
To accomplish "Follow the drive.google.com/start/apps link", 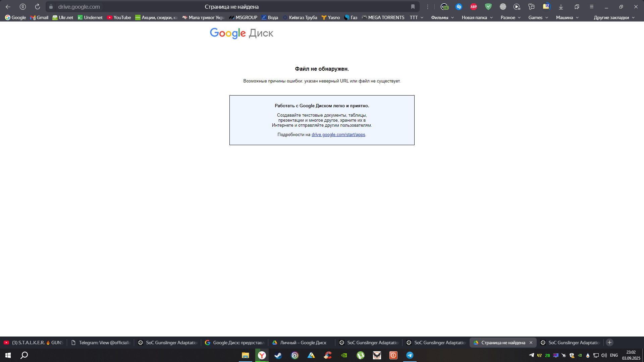I will tap(338, 135).
